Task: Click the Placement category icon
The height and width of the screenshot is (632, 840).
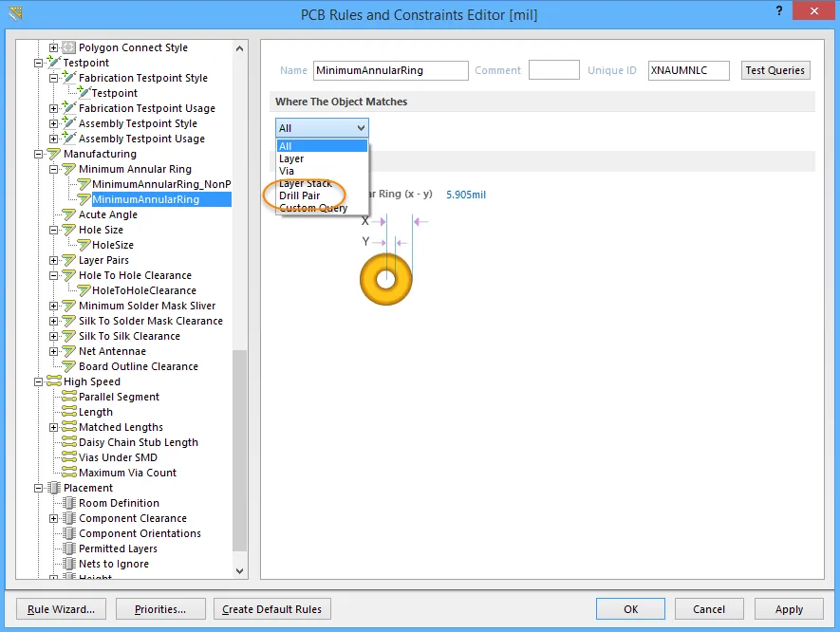Action: click(53, 488)
